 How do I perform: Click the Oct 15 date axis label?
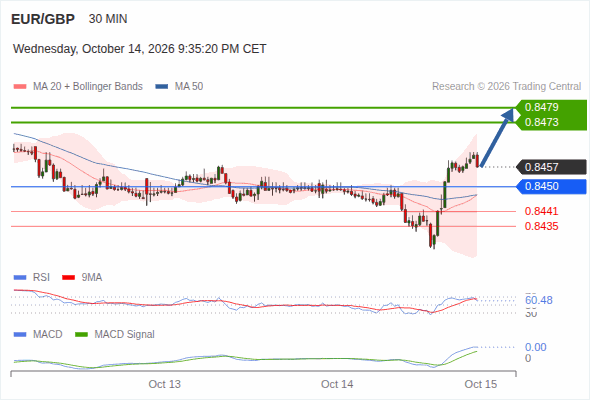tap(481, 384)
